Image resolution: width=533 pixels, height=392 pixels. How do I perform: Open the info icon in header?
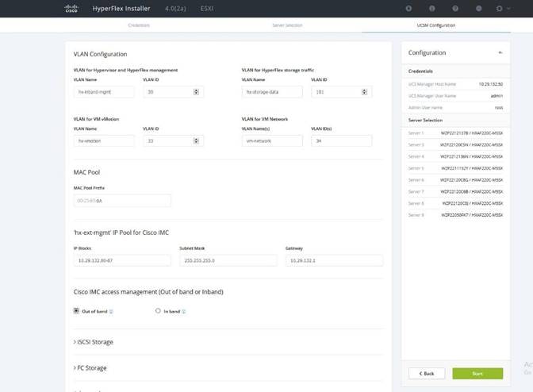[432, 9]
